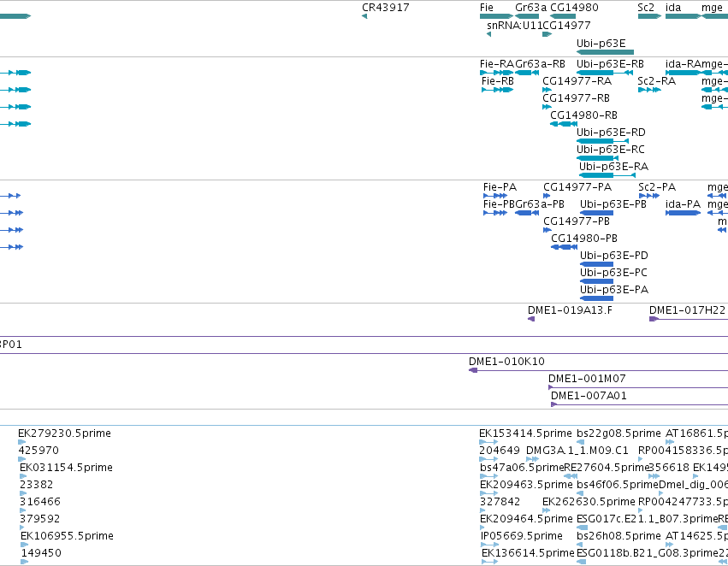The width and height of the screenshot is (728, 566).
Task: Select the Fie gene feature
Action: pos(497,16)
